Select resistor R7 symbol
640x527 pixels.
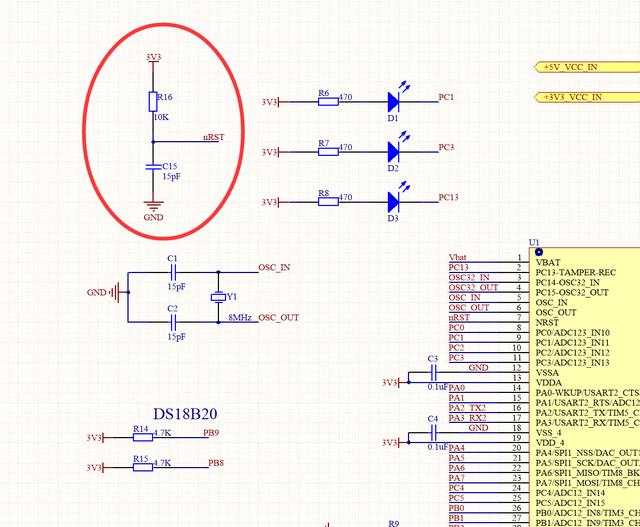coord(328,152)
